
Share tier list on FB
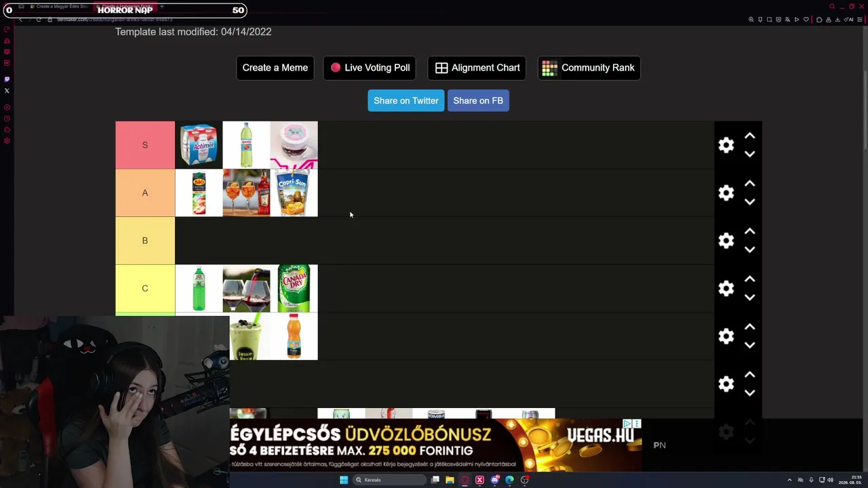[x=478, y=100]
